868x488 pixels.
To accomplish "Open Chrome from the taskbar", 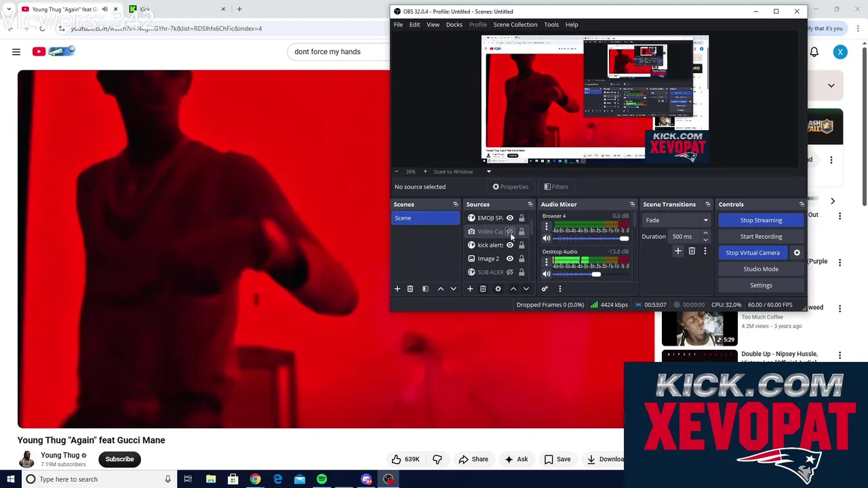I will (255, 479).
